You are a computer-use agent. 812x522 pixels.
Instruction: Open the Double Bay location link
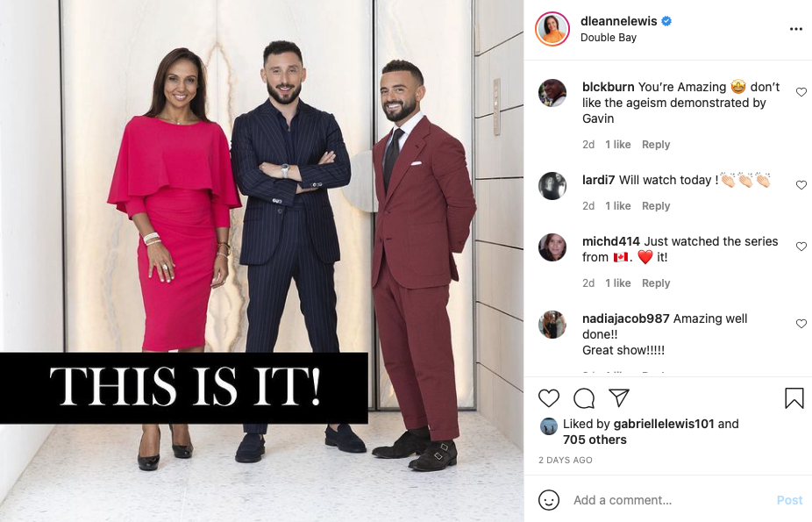coord(609,38)
